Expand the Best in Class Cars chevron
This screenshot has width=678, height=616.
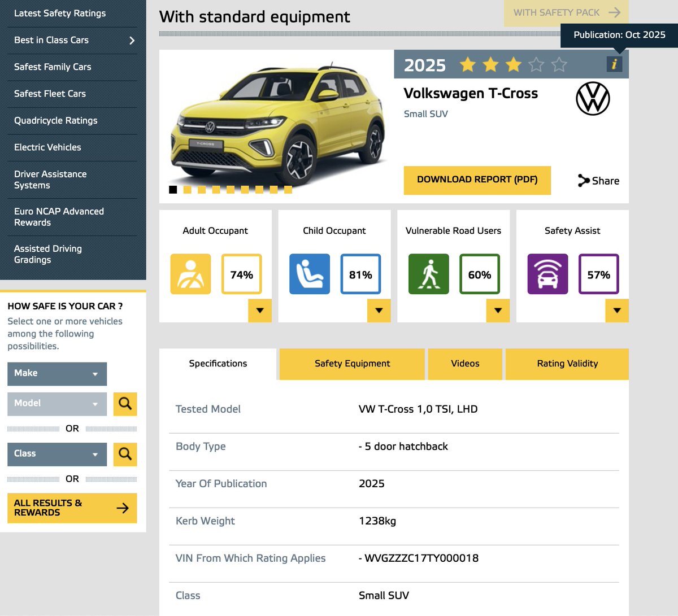click(132, 40)
